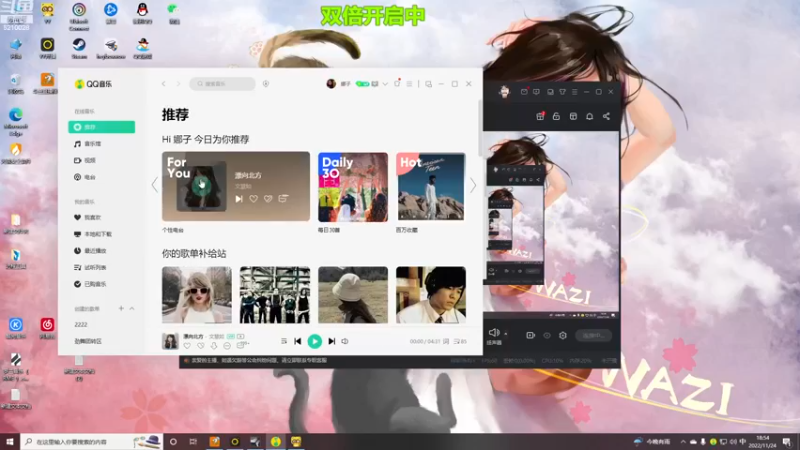Play previous track in QQ Music
Image resolution: width=800 pixels, height=450 pixels.
(x=298, y=341)
